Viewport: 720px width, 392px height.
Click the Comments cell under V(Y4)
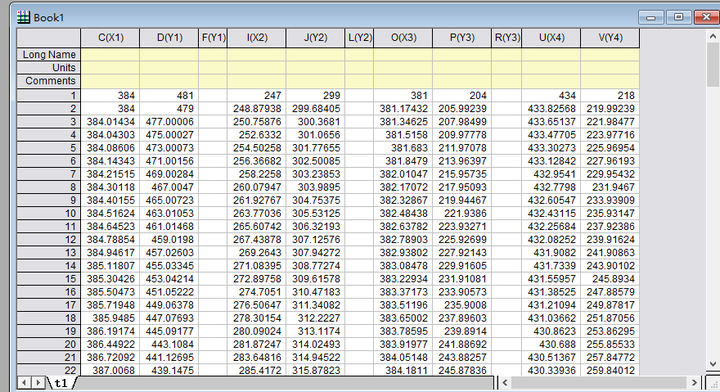(x=610, y=81)
